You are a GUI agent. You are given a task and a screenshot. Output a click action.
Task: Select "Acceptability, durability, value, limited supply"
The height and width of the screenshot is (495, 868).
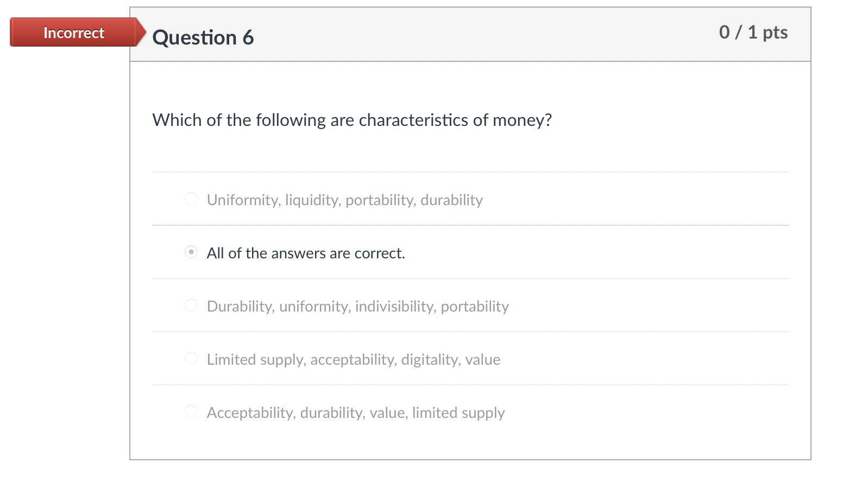(191, 411)
